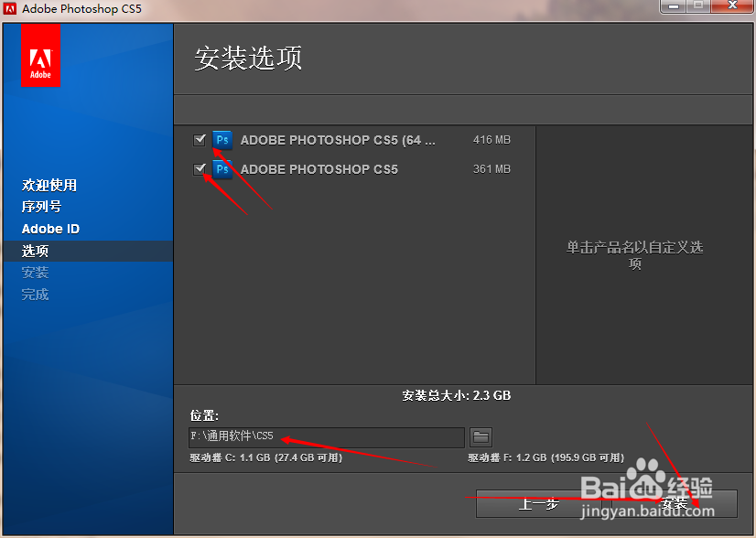756x538 pixels.
Task: Click the Ps icon of the 361 MB product
Action: tap(222, 169)
